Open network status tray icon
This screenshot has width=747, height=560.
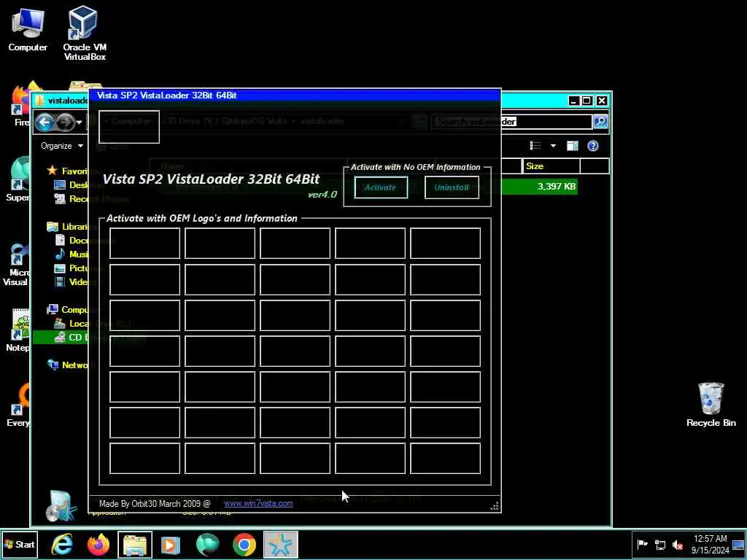tap(659, 545)
